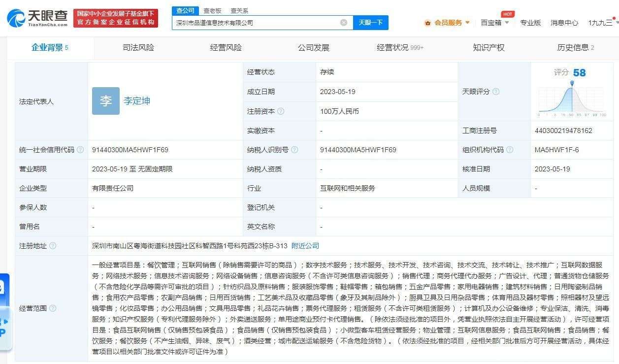Click the registration number 440300219478162
The image size is (619, 364).
coord(563,131)
